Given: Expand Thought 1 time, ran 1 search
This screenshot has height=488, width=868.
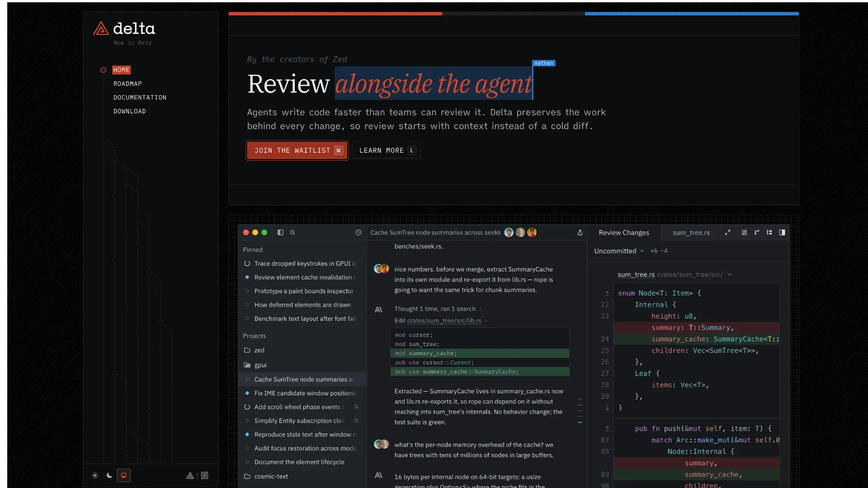Looking at the screenshot, I should pyautogui.click(x=438, y=309).
